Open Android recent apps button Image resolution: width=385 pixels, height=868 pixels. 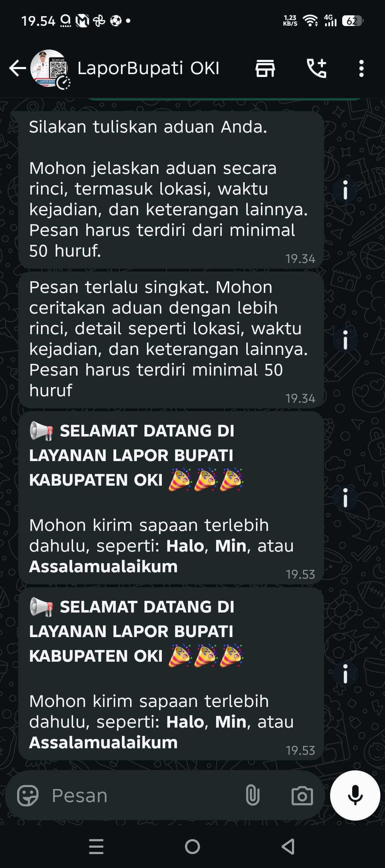[x=96, y=847]
